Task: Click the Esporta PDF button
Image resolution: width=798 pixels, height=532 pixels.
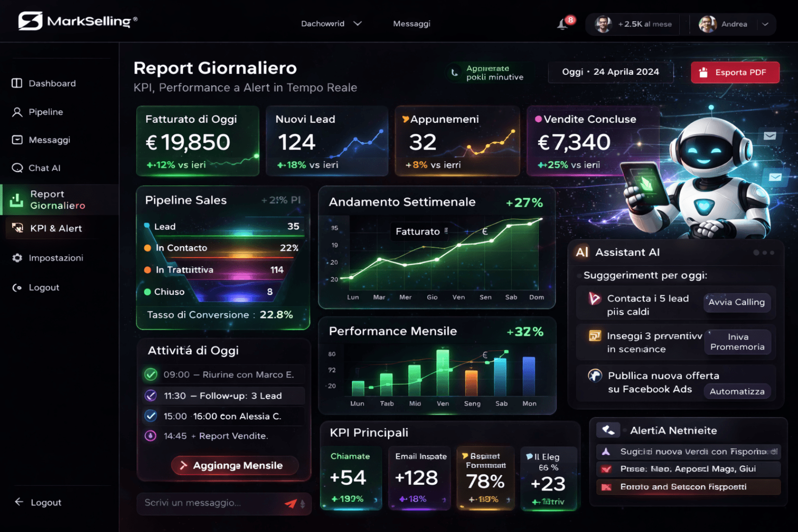Action: pos(735,72)
